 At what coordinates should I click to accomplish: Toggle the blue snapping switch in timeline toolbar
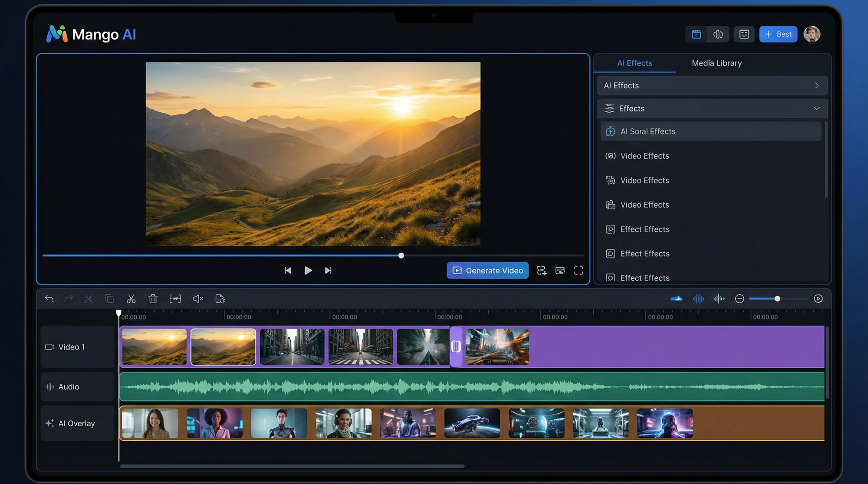click(676, 299)
